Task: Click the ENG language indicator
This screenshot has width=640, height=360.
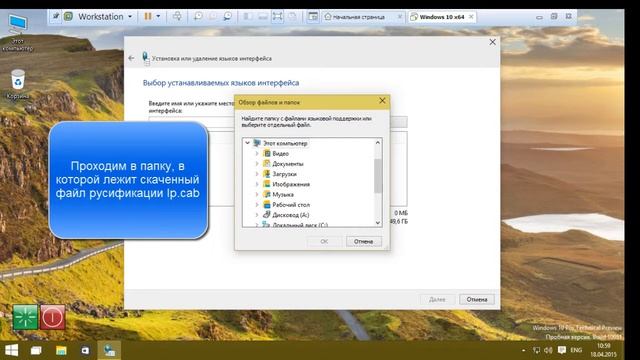Action: [576, 350]
